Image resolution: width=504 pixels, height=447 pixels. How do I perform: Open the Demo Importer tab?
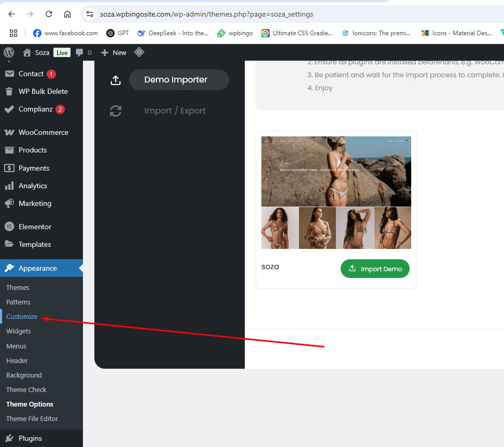click(176, 80)
